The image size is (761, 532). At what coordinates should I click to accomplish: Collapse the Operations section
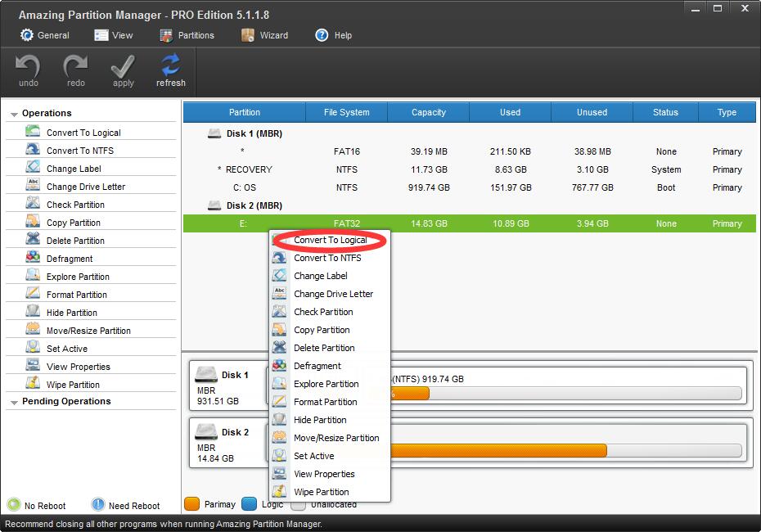click(14, 114)
